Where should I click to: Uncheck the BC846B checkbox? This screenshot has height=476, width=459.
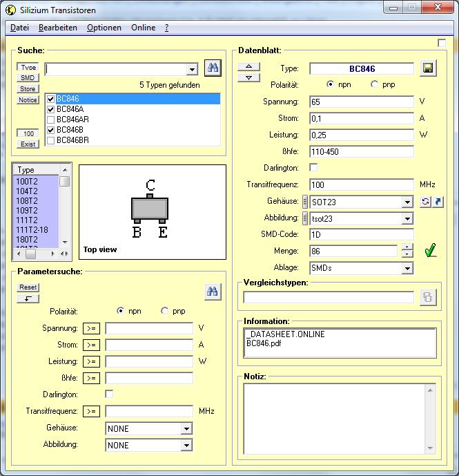[50, 130]
